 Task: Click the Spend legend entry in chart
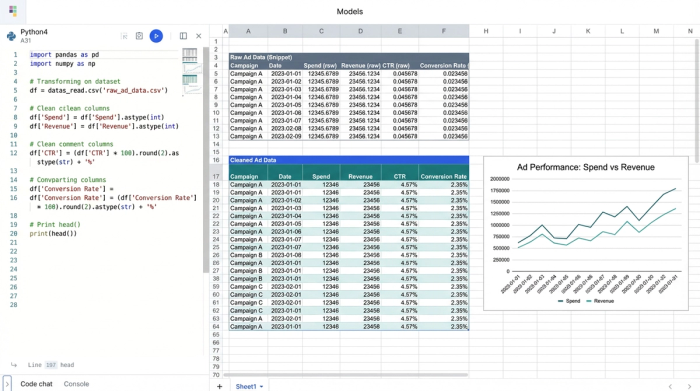point(569,301)
